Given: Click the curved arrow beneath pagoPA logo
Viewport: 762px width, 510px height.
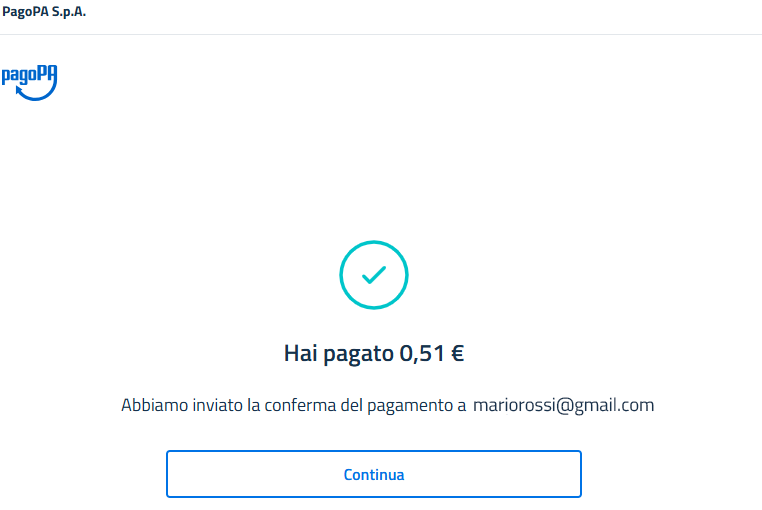Looking at the screenshot, I should coord(36,91).
